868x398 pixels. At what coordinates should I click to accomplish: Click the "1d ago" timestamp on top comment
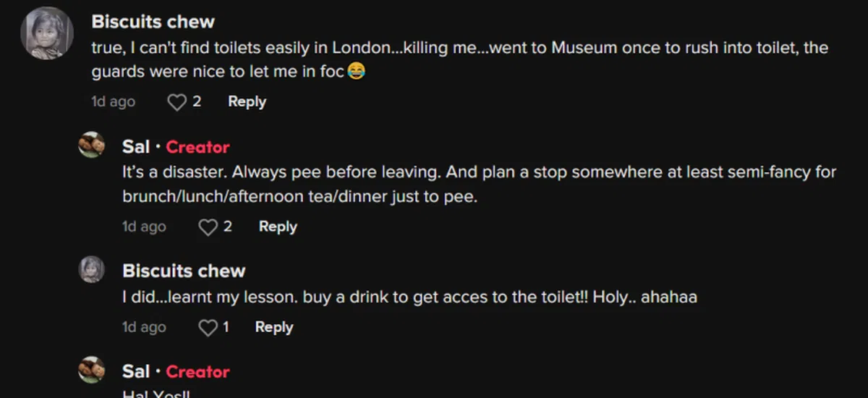pyautogui.click(x=114, y=102)
